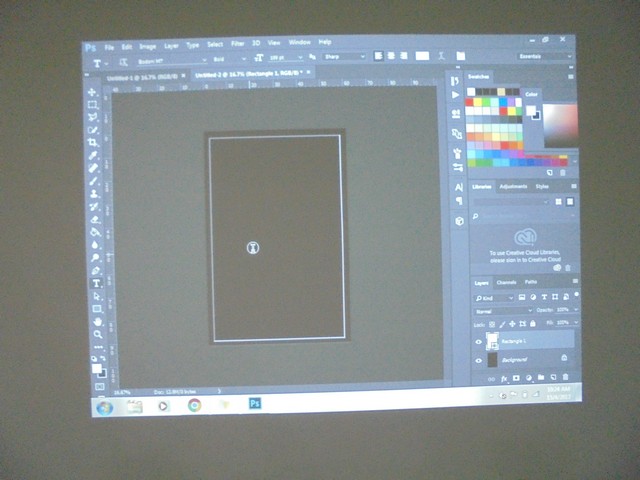Switch to the Channels tab
Viewport: 640px width, 480px height.
pyautogui.click(x=506, y=283)
